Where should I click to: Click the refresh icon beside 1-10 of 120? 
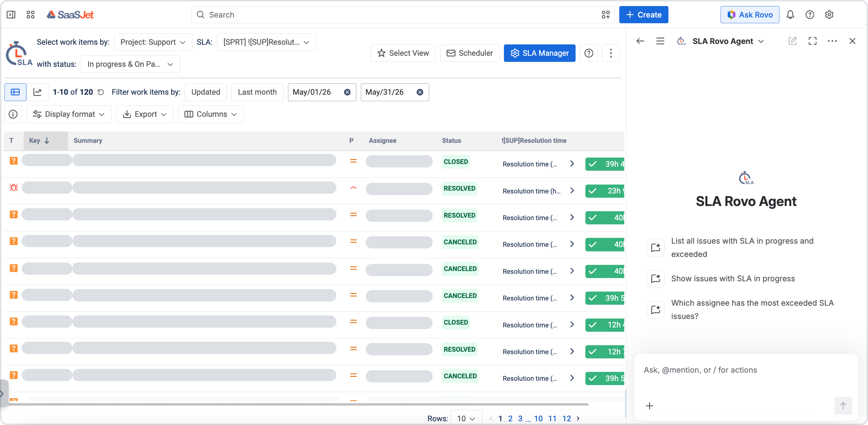pyautogui.click(x=101, y=92)
